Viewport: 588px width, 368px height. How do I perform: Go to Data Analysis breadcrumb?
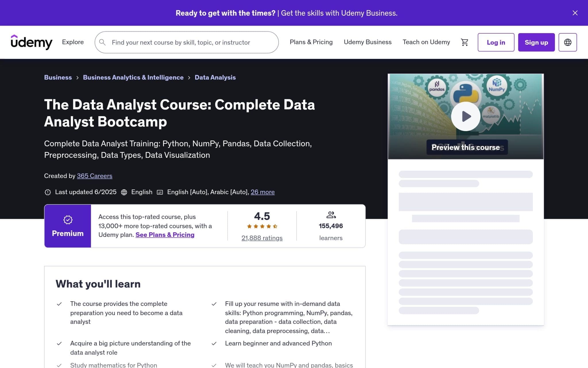pos(215,77)
